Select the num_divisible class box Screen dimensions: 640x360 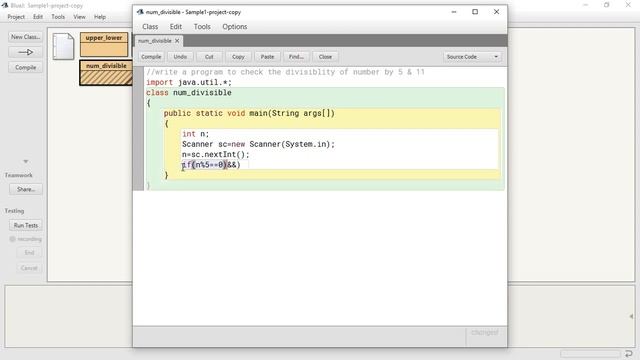click(x=106, y=73)
